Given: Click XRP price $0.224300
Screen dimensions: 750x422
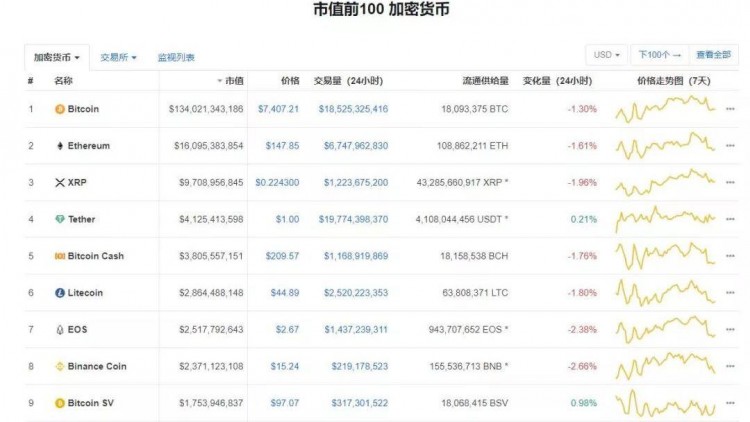Looking at the screenshot, I should click(x=277, y=183).
